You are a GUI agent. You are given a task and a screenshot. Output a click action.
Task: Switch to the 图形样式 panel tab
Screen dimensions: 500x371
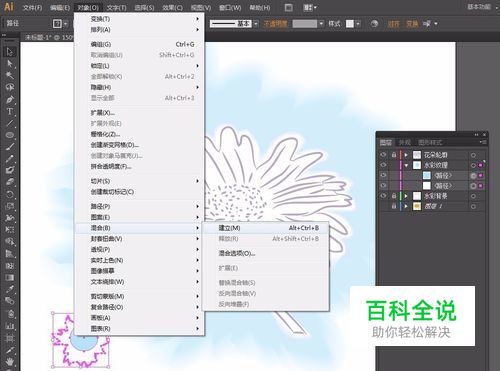[x=430, y=143]
